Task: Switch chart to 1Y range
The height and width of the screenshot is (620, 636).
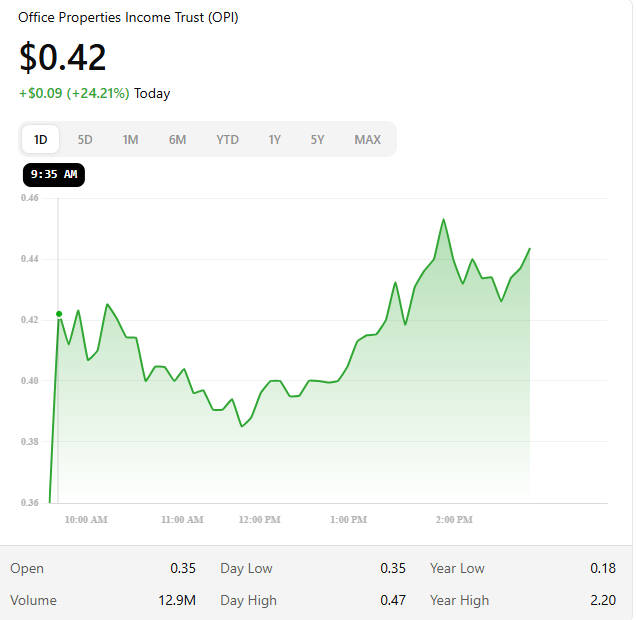Action: click(x=275, y=139)
